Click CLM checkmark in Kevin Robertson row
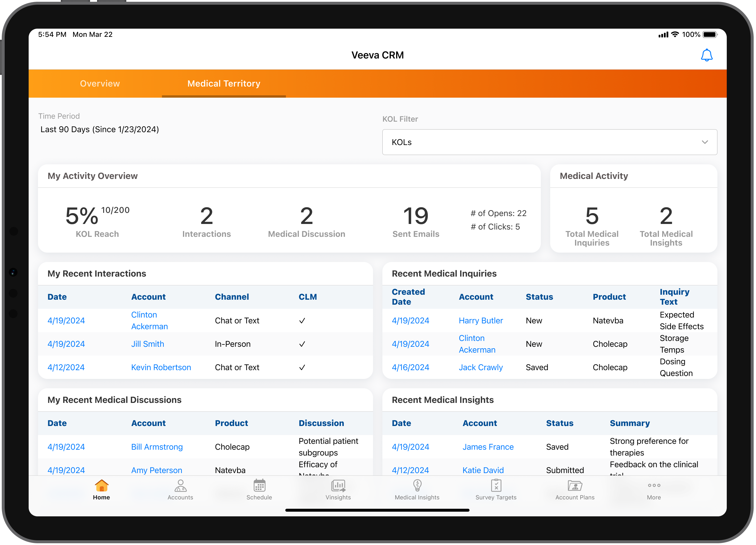 click(x=302, y=367)
